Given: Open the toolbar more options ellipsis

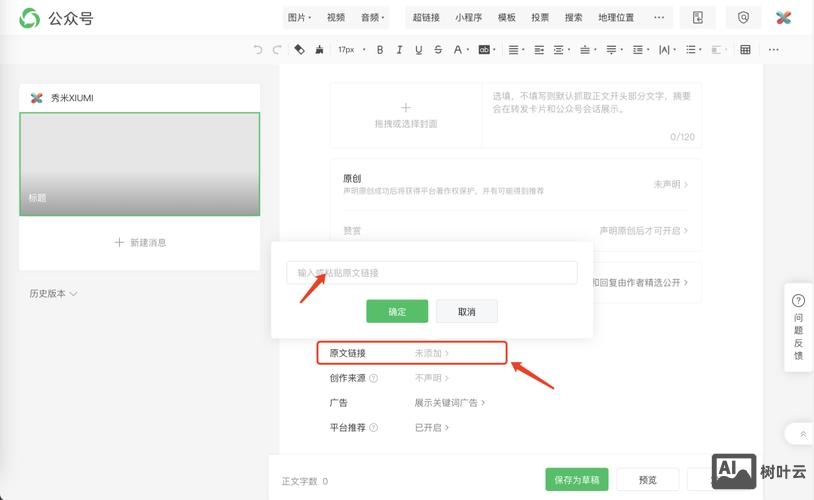Looking at the screenshot, I should 774,50.
